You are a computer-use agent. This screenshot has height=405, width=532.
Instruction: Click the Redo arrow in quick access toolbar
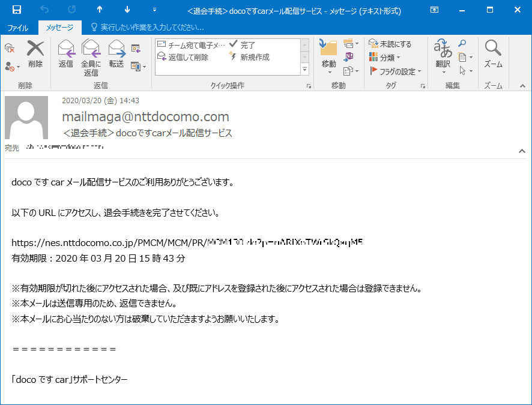pyautogui.click(x=71, y=10)
